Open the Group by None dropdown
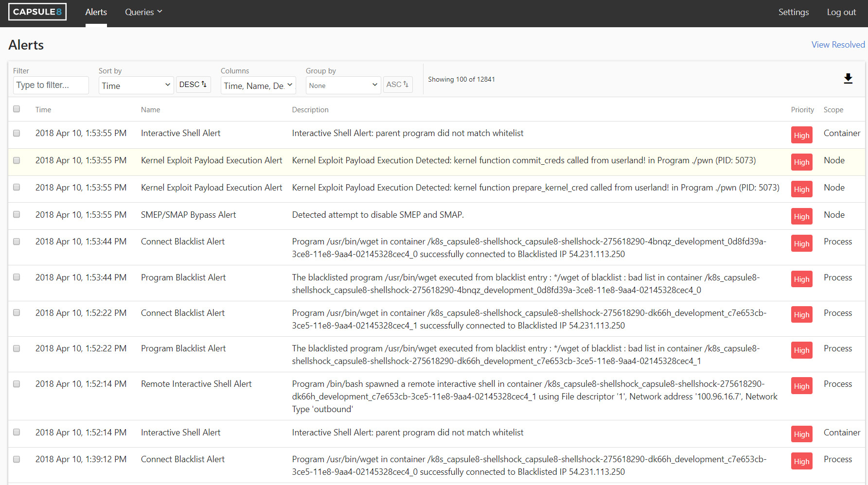The height and width of the screenshot is (485, 868). pos(343,86)
